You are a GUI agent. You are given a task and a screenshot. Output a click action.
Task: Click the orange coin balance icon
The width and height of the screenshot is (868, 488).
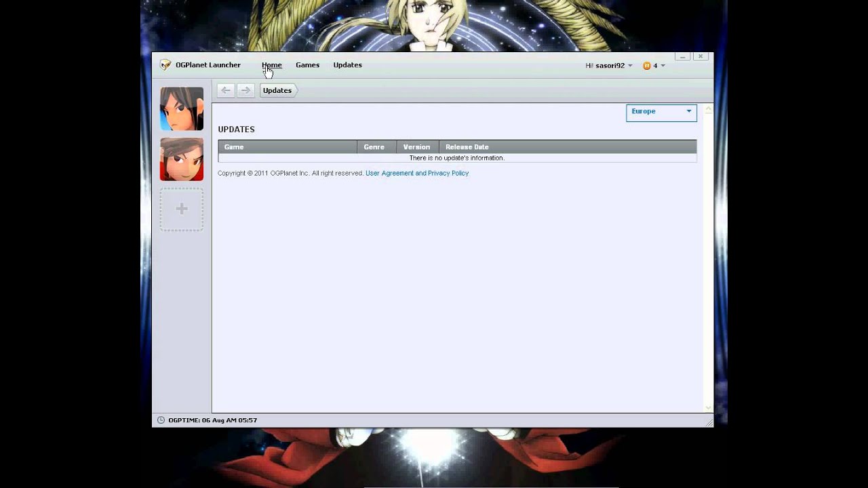point(647,66)
